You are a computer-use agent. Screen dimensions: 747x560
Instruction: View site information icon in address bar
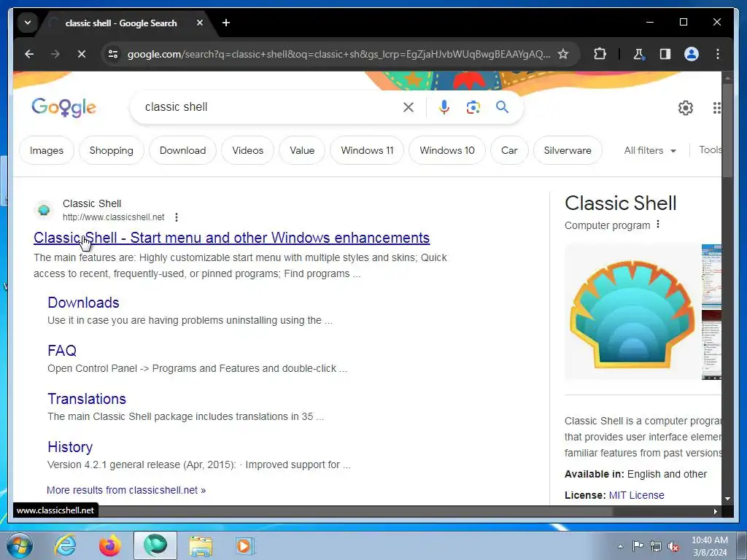click(113, 54)
